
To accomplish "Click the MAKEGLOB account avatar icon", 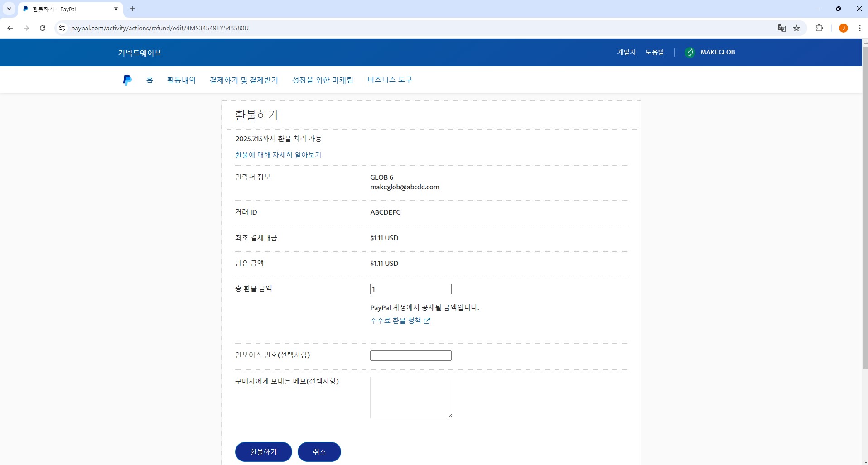I will 690,53.
